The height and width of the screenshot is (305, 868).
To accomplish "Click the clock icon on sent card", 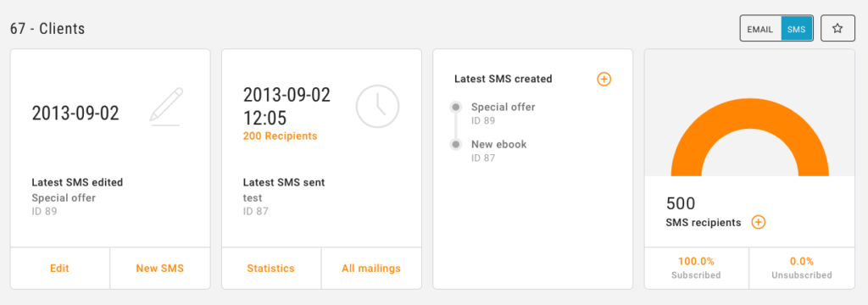I will (x=377, y=106).
